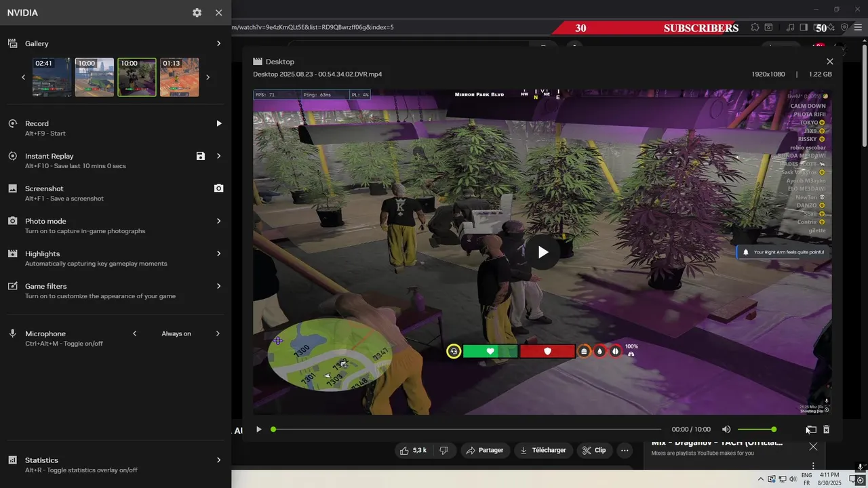Viewport: 868px width, 488px height.
Task: Click the browser shield icon
Action: pos(844,27)
